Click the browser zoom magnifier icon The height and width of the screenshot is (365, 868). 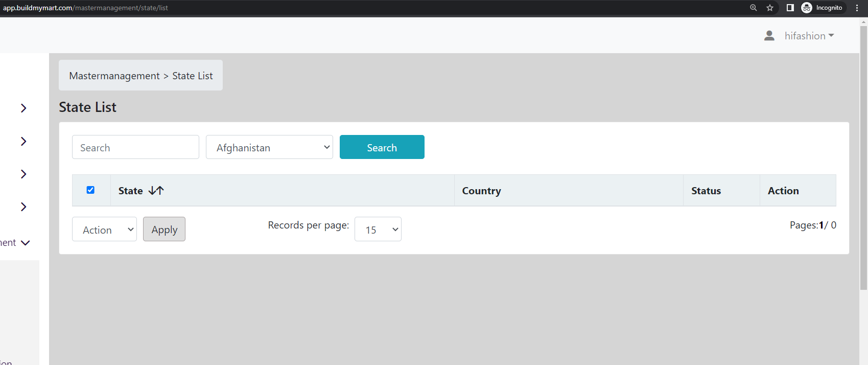pyautogui.click(x=753, y=8)
